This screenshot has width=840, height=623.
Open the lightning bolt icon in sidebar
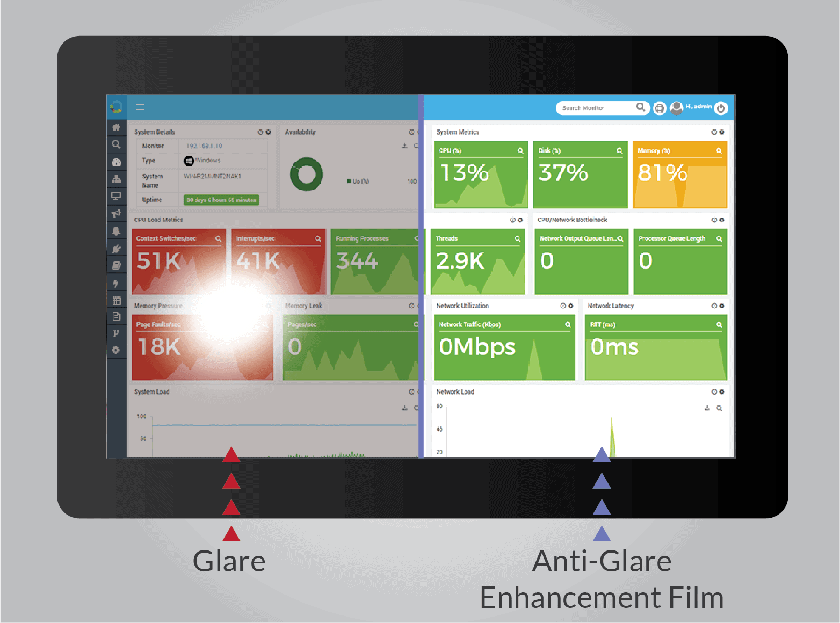pos(115,283)
